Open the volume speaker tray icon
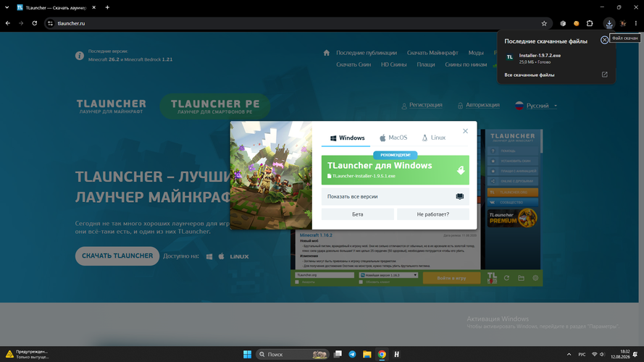Image resolution: width=644 pixels, height=362 pixels. tap(602, 354)
